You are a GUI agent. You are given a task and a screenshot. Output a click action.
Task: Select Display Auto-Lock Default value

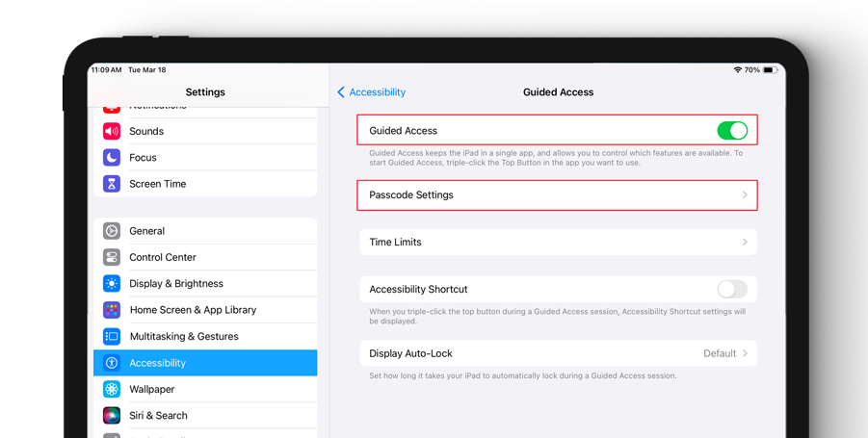720,353
